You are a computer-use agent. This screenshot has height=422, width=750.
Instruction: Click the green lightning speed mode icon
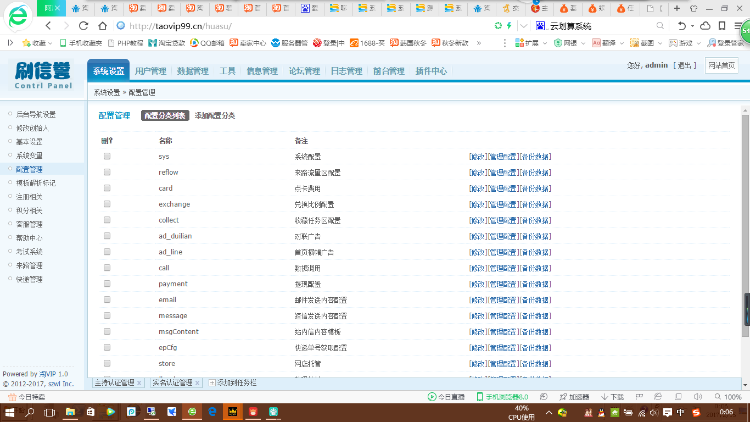pos(509,26)
